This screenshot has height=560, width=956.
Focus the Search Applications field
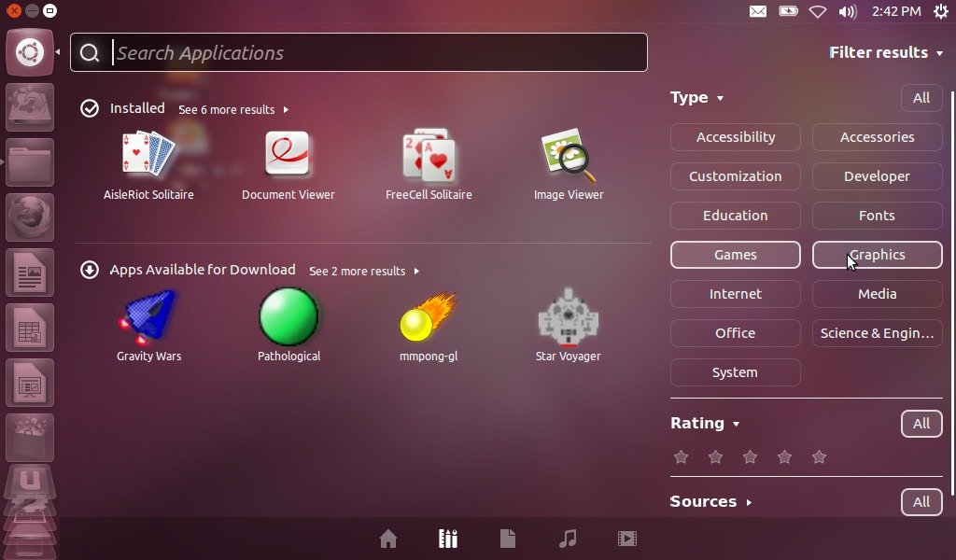(358, 52)
